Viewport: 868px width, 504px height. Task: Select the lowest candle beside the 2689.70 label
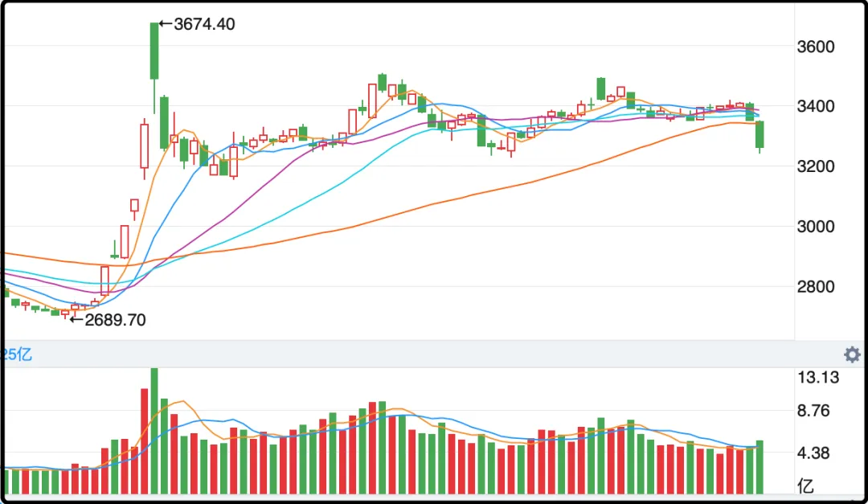pos(65,313)
